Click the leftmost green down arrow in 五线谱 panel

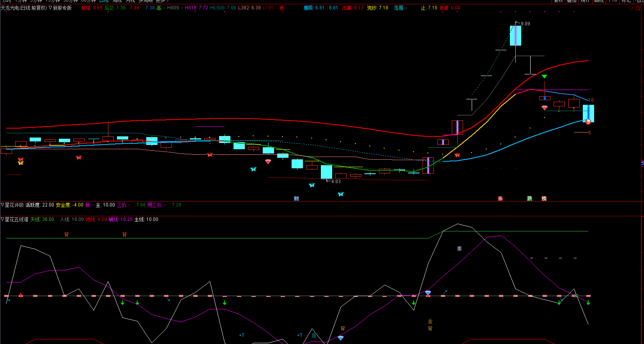coord(122,303)
